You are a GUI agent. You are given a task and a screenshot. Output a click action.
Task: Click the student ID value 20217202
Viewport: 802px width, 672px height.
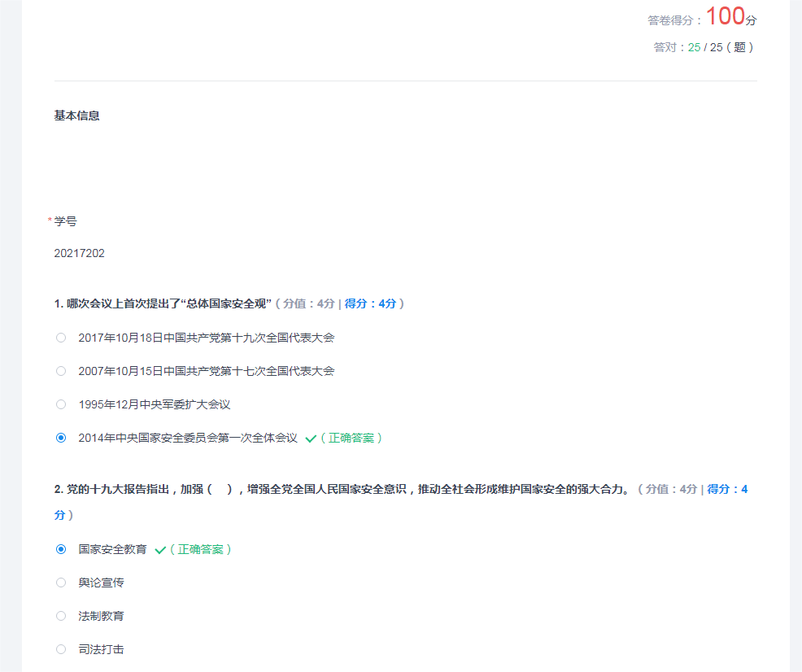tap(79, 253)
